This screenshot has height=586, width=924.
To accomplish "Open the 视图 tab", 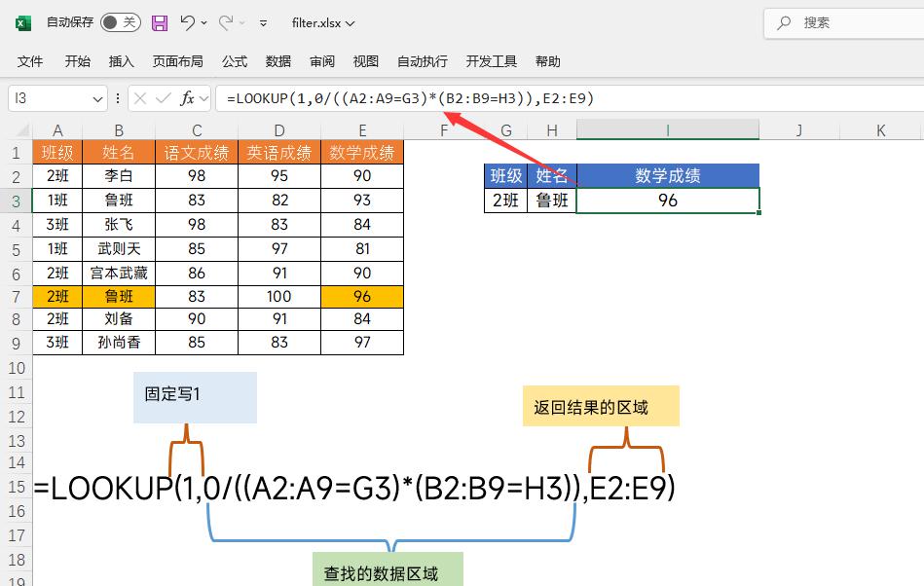I will 365,61.
